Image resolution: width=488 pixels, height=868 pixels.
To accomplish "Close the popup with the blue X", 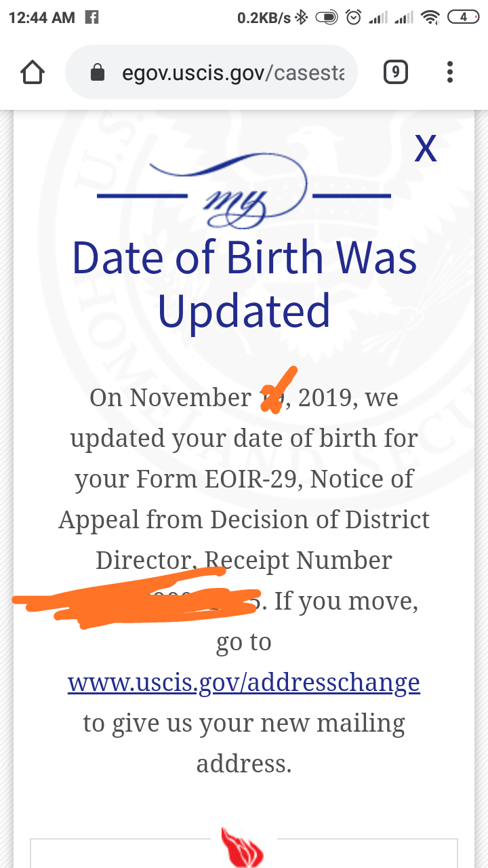I will (426, 148).
